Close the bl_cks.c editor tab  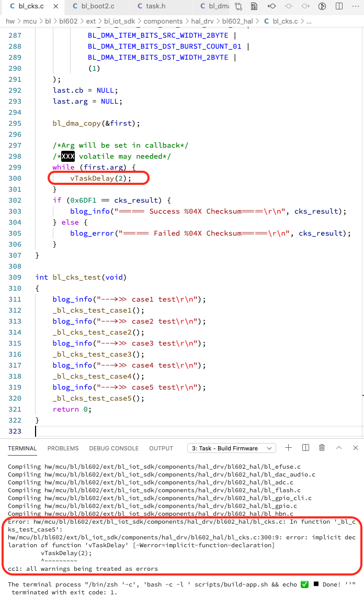[55, 6]
